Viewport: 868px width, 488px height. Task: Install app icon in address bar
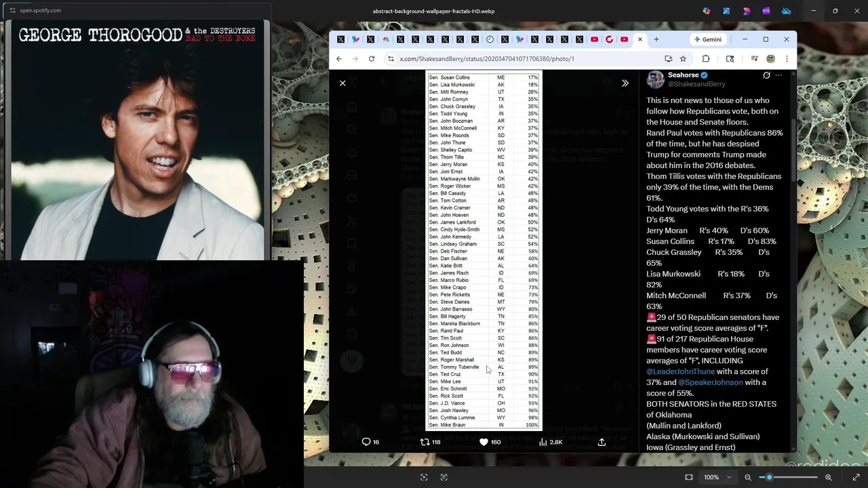click(668, 59)
